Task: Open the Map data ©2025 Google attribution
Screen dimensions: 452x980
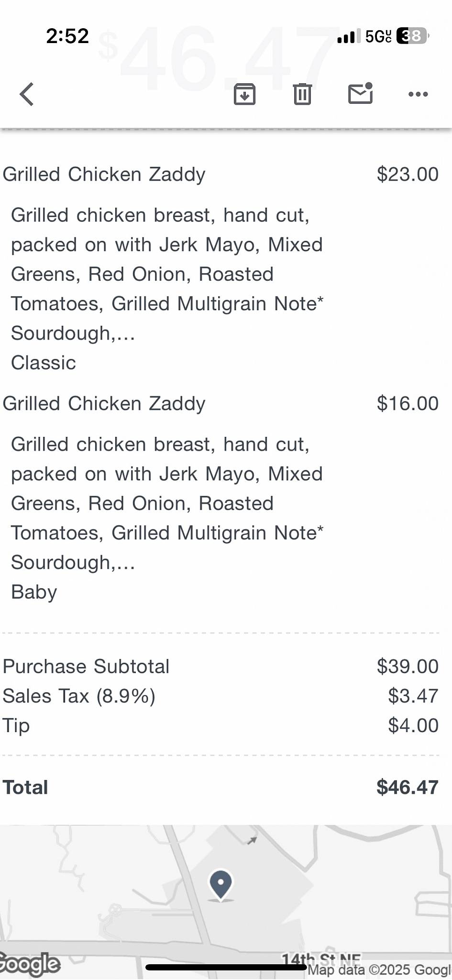Action: (x=379, y=970)
